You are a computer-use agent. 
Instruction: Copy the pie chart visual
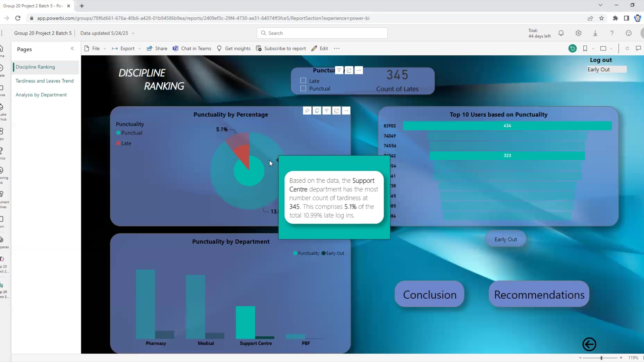click(317, 111)
